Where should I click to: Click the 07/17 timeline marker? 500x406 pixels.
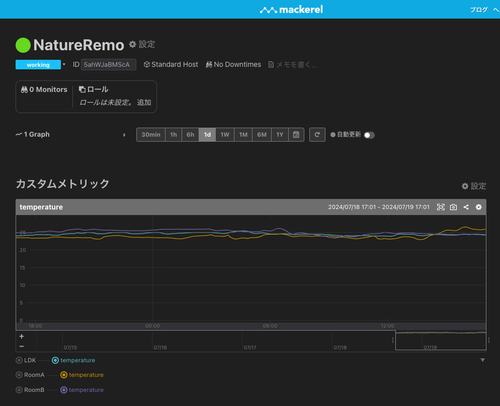coord(250,347)
